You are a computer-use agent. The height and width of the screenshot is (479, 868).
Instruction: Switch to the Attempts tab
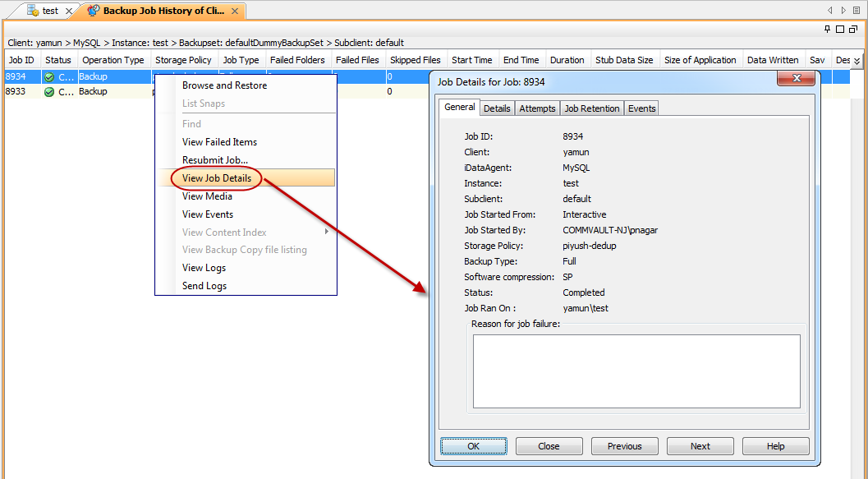click(x=537, y=108)
